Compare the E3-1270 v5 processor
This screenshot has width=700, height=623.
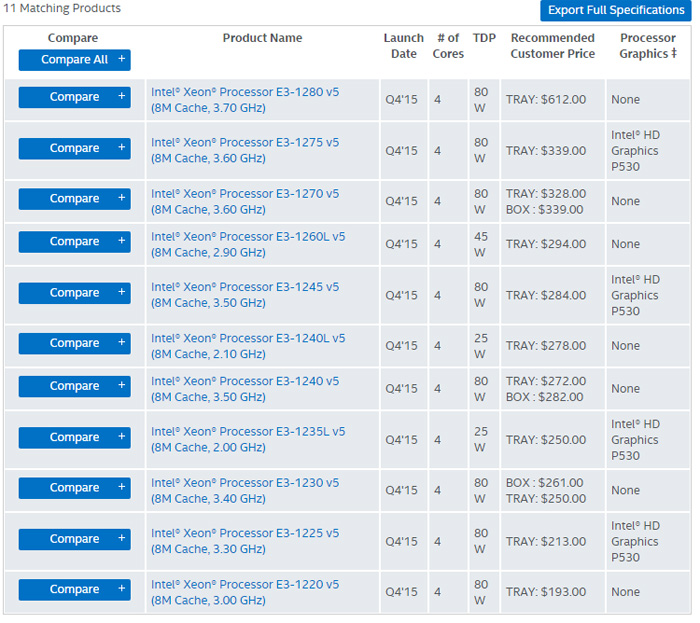75,199
